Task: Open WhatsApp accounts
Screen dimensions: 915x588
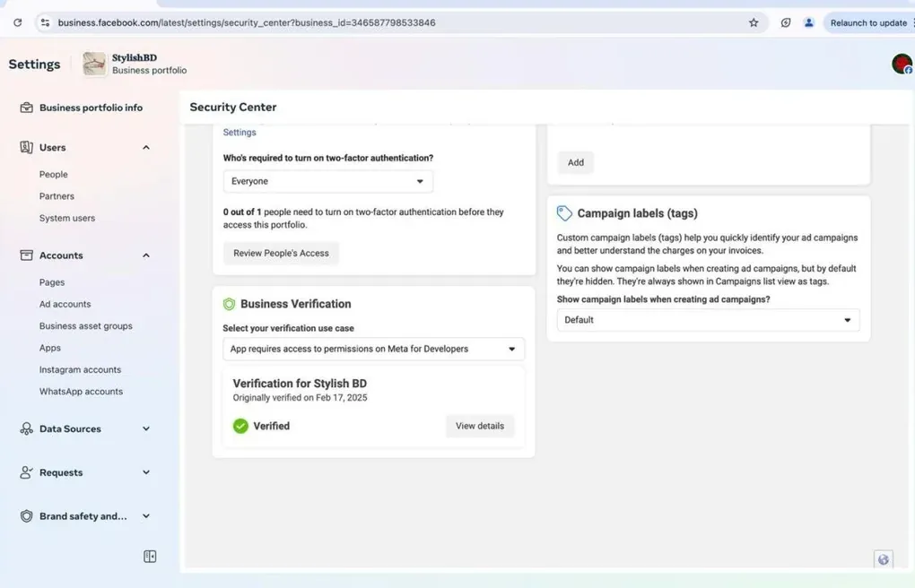Action: [x=81, y=392]
